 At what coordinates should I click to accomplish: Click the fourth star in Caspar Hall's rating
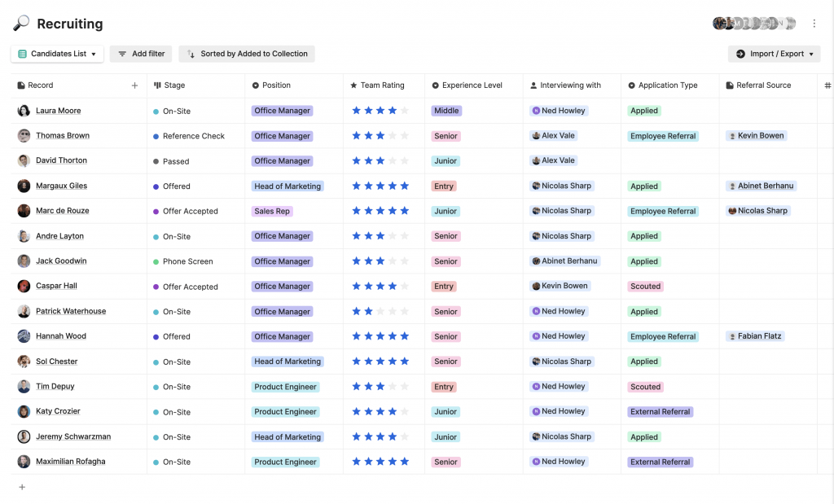(393, 287)
